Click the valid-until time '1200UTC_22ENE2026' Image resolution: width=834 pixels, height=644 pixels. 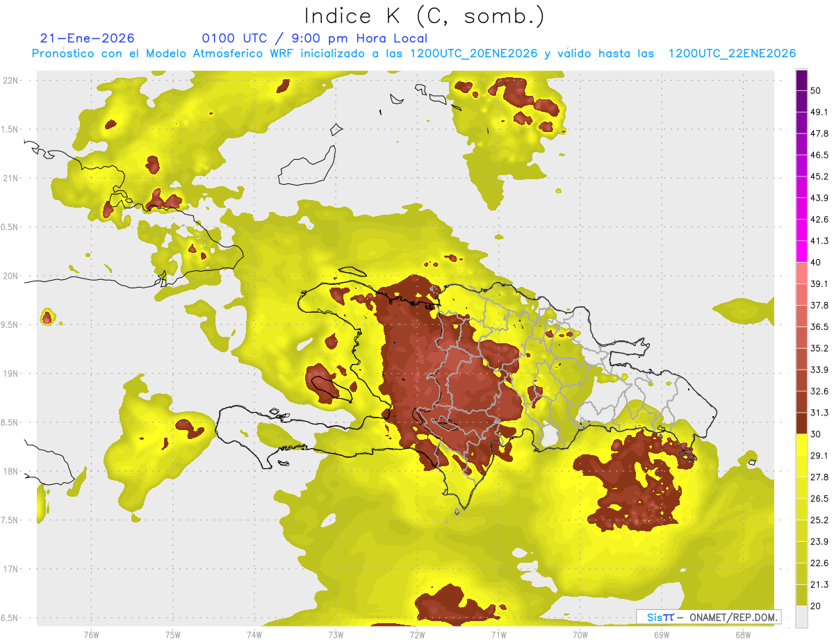point(732,53)
